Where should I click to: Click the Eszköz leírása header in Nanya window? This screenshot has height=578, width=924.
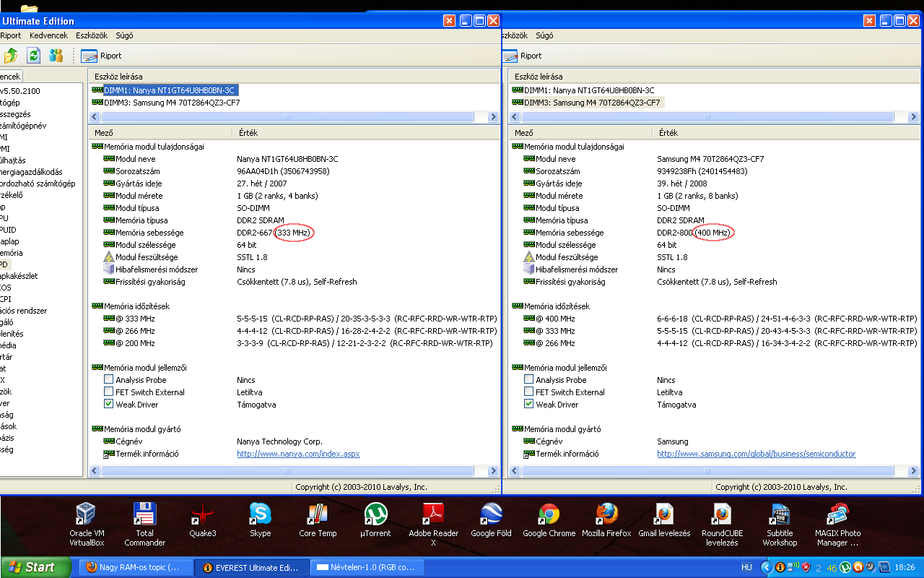[293, 76]
